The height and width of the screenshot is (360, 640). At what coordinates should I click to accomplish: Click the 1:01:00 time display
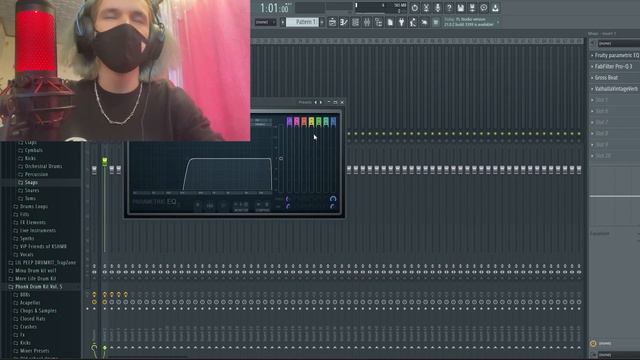(x=274, y=8)
